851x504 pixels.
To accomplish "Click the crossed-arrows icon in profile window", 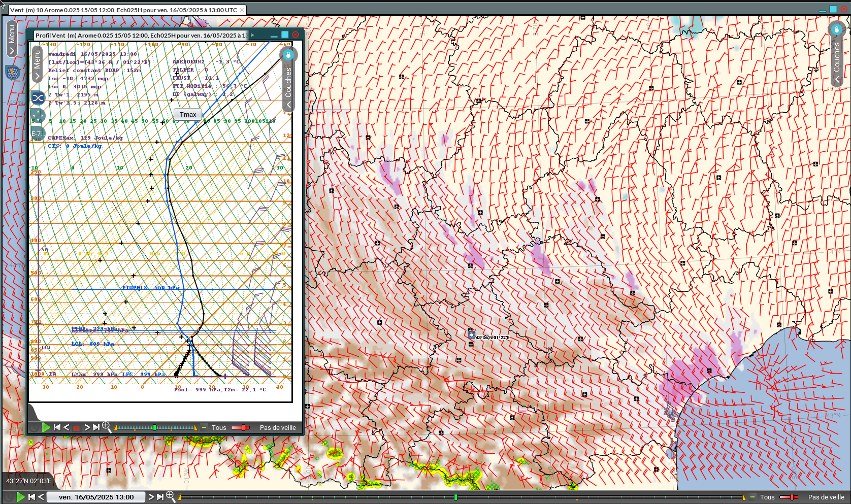I will point(38,97).
